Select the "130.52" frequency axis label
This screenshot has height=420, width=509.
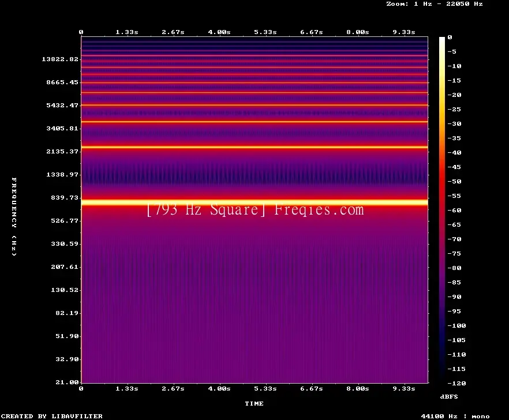[x=65, y=290]
